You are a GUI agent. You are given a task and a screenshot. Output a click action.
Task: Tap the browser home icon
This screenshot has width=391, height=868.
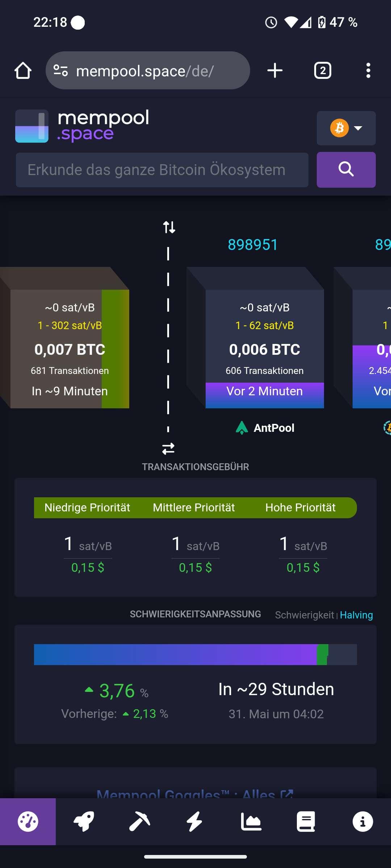23,70
